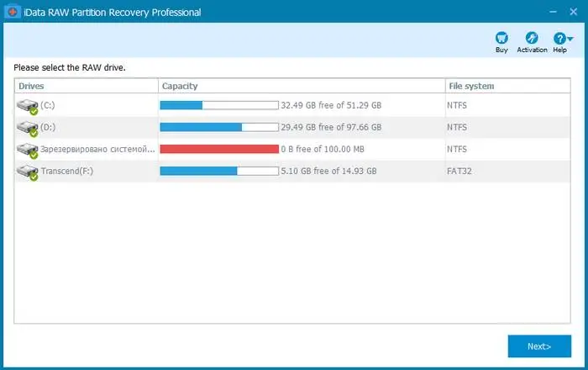Click the Next> button
Viewport: 588px width, 370px height.
coord(539,346)
